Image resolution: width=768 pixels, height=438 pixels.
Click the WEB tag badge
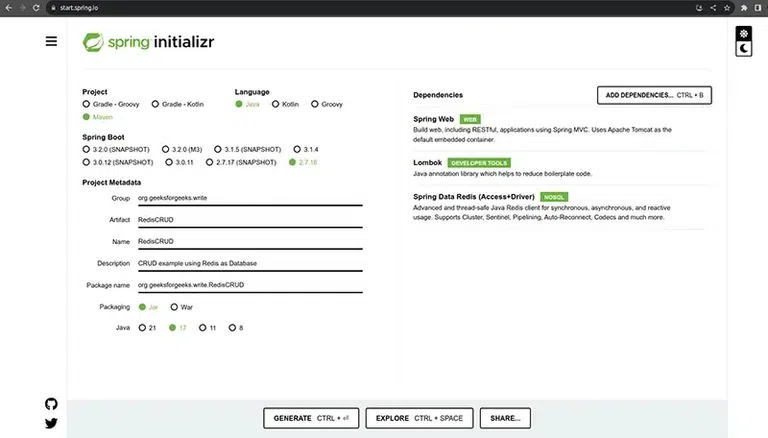tap(470, 120)
